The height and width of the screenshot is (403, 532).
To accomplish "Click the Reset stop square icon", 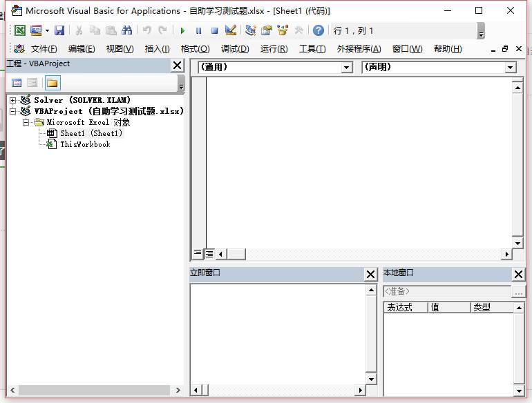I will 214,30.
